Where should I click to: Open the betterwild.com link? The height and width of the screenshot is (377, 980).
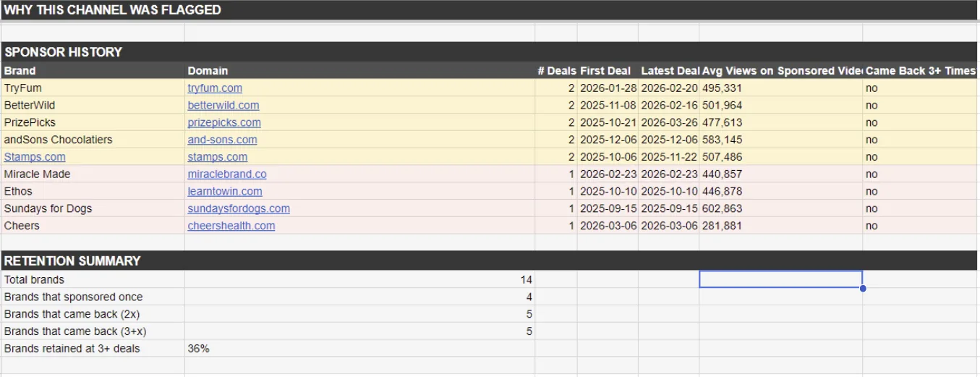223,105
